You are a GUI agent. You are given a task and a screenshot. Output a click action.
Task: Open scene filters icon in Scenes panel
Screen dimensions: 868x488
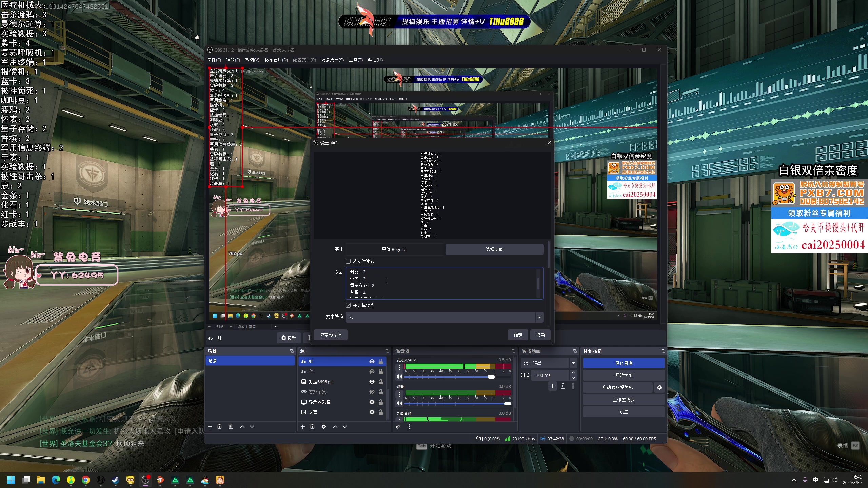(231, 427)
